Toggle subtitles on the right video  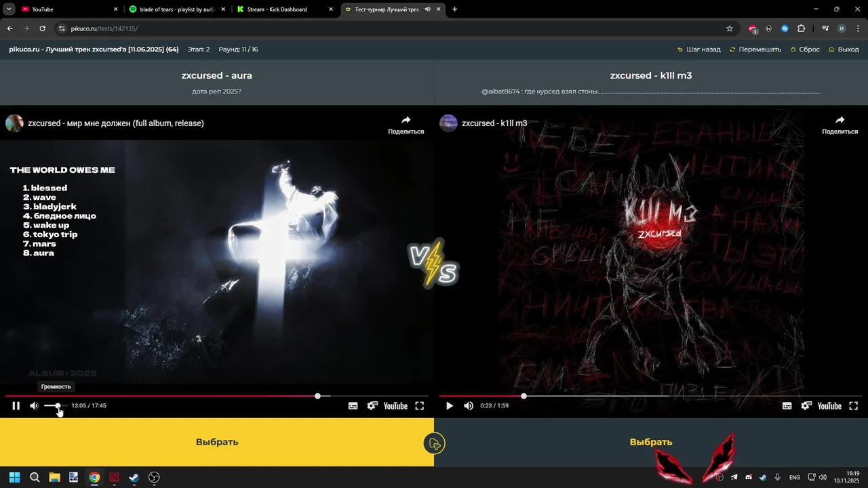coord(787,406)
